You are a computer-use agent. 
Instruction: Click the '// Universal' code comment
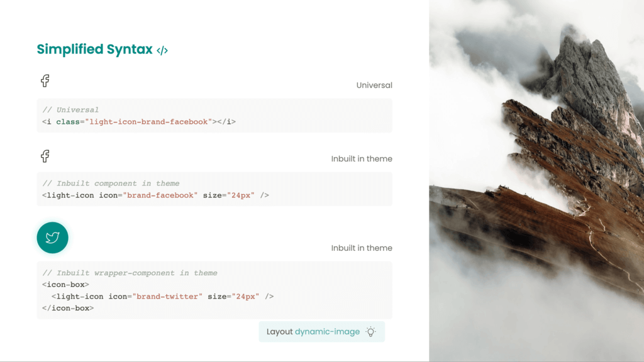click(70, 110)
